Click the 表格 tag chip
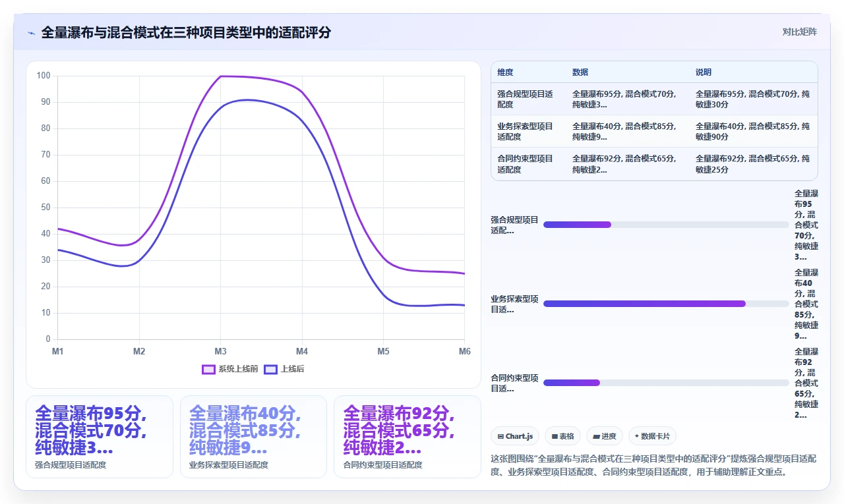 coord(562,436)
